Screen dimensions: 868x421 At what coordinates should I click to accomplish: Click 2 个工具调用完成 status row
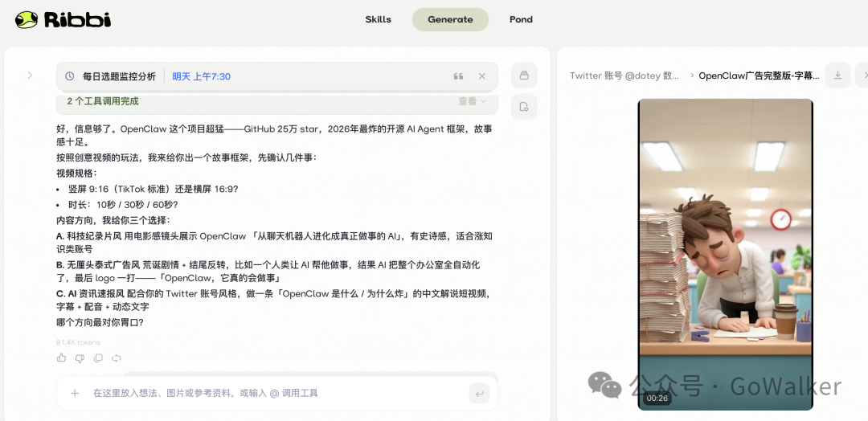point(276,102)
